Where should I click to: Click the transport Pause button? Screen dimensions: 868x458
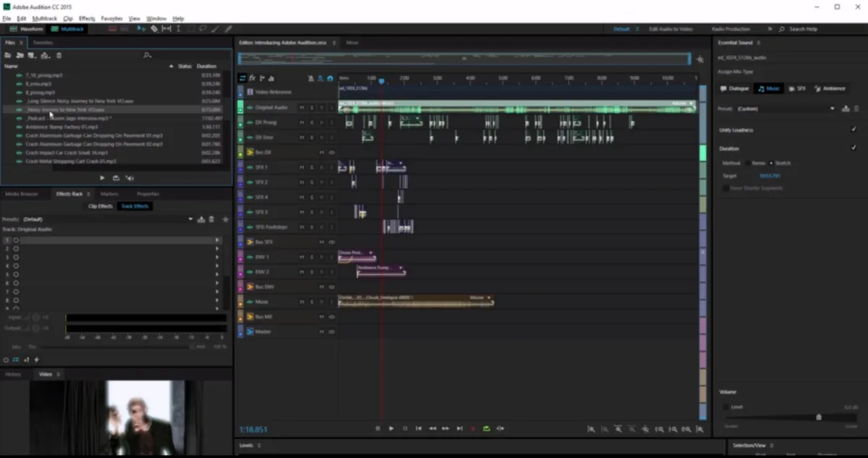tap(405, 428)
